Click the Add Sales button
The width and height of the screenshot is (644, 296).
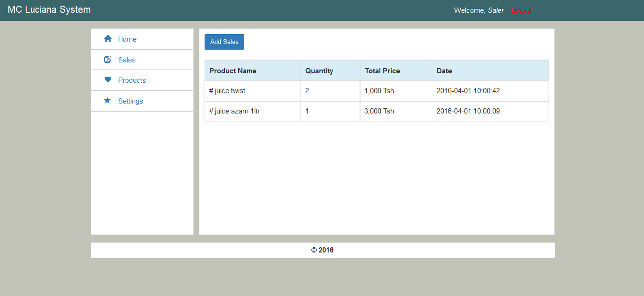(x=224, y=42)
